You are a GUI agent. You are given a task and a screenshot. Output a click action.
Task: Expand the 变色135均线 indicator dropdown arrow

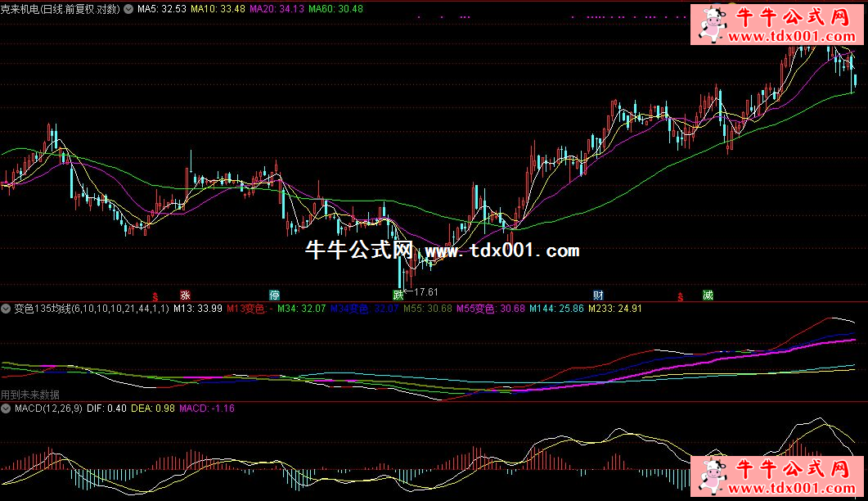click(x=7, y=309)
